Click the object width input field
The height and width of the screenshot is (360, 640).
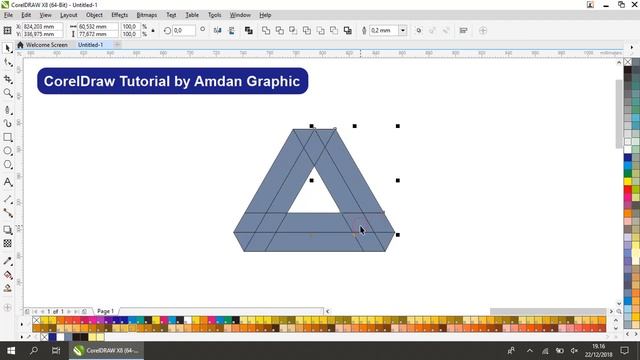coord(98,27)
